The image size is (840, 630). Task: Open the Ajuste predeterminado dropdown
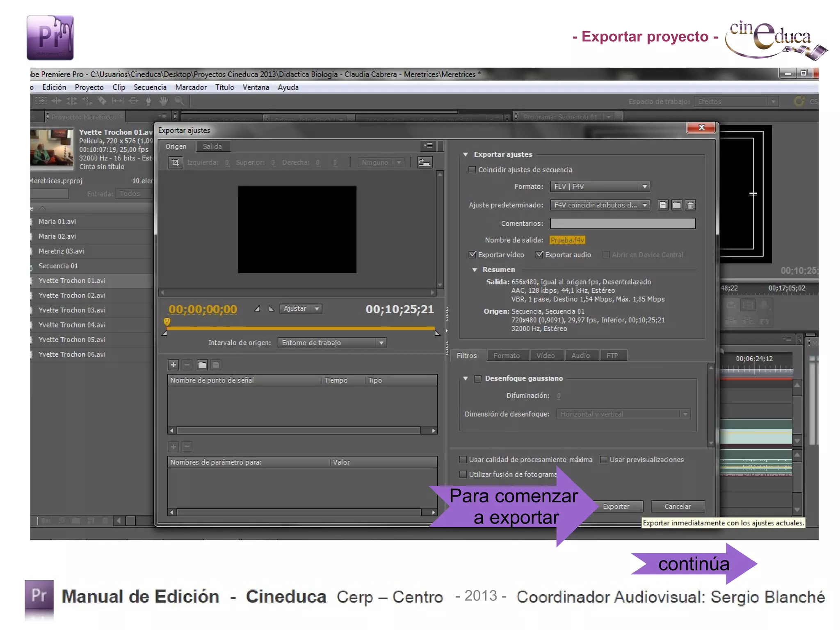[600, 205]
